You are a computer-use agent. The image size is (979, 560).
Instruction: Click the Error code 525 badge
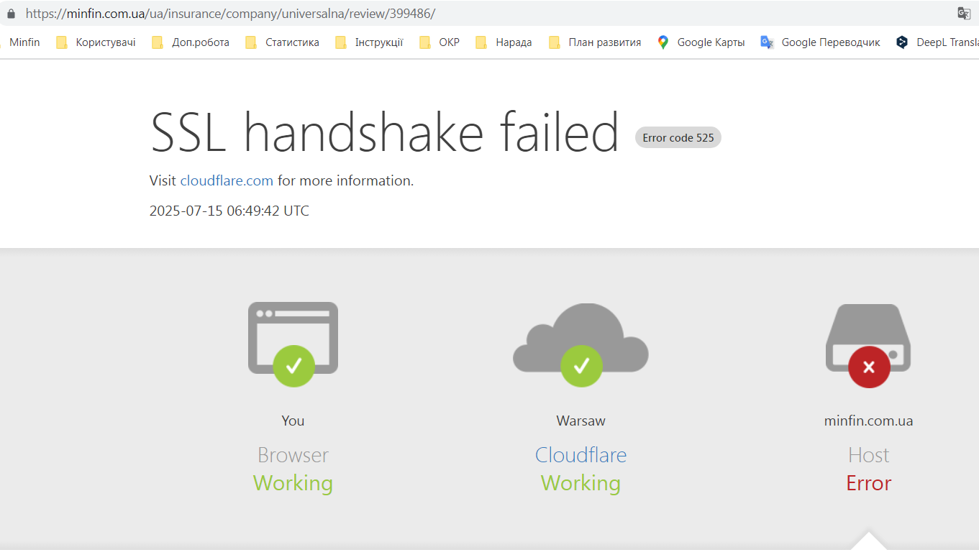pyautogui.click(x=678, y=137)
